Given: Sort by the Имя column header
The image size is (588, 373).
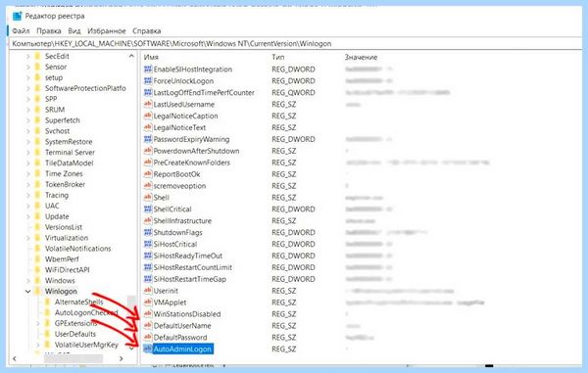Looking at the screenshot, I should pos(151,58).
